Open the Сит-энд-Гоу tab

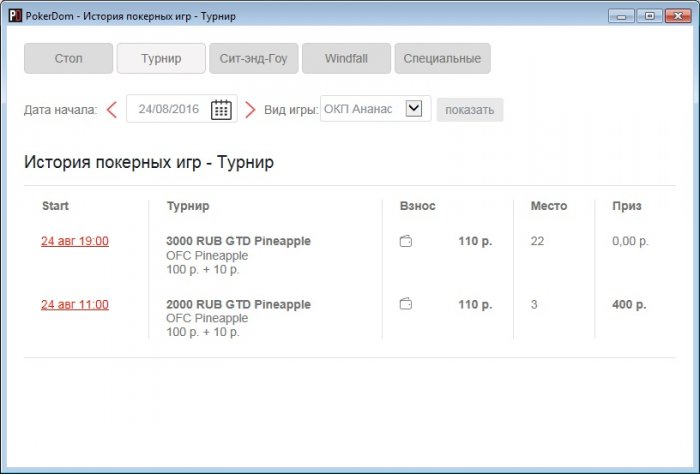point(254,58)
